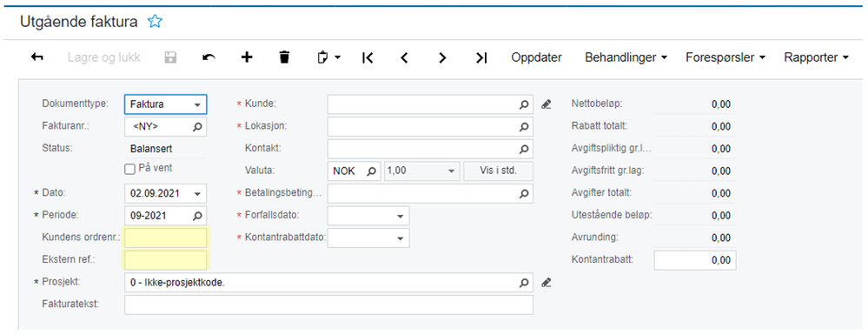Screen dimensions: 868x335
Task: Click the Vis i std. button
Action: click(x=498, y=171)
